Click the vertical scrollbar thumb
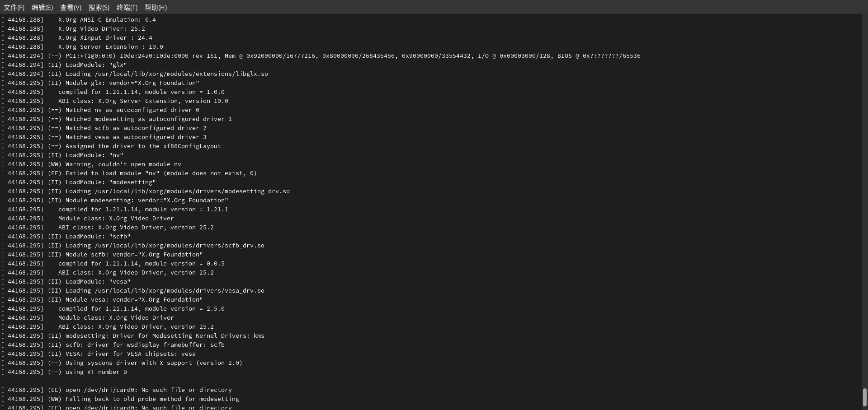 pyautogui.click(x=864, y=397)
